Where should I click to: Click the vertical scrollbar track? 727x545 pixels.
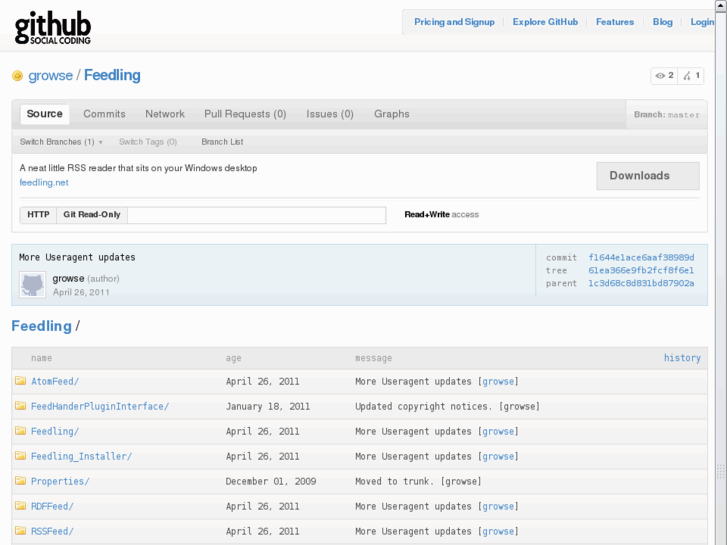pos(721,278)
